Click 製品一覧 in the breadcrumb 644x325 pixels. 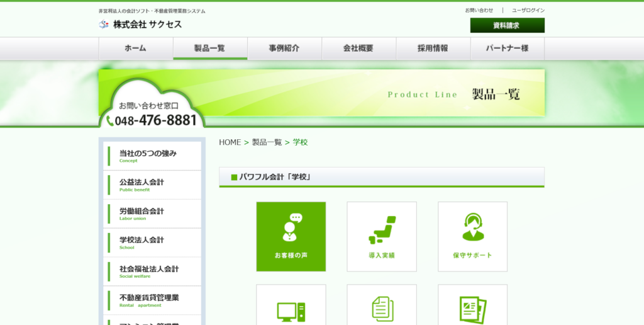pyautogui.click(x=267, y=142)
